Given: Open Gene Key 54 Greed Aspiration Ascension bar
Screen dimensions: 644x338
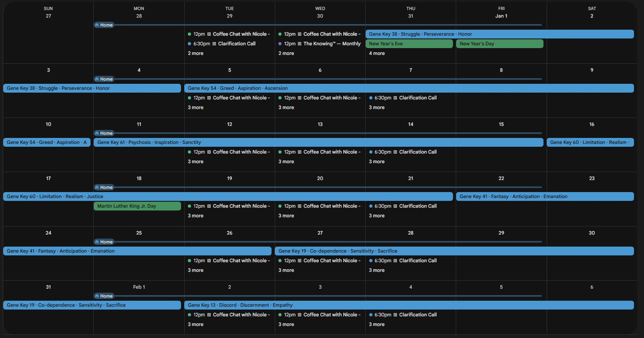Looking at the screenshot, I should (x=409, y=88).
